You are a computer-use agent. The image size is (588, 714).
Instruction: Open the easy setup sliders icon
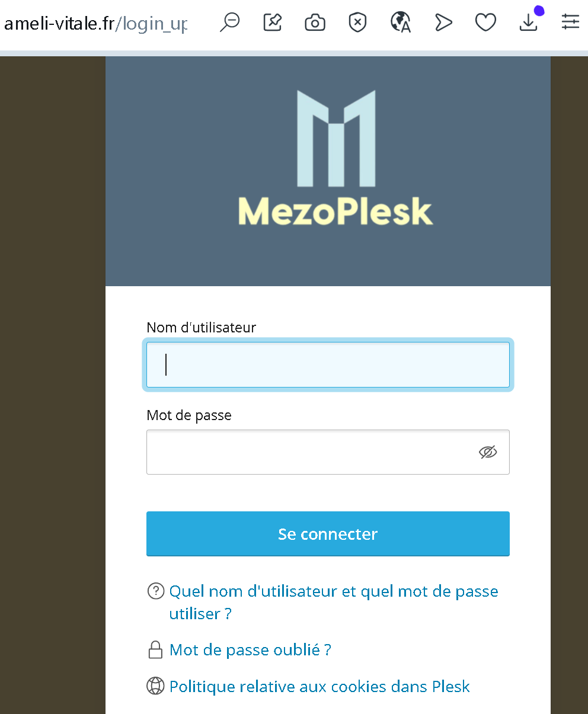click(571, 23)
